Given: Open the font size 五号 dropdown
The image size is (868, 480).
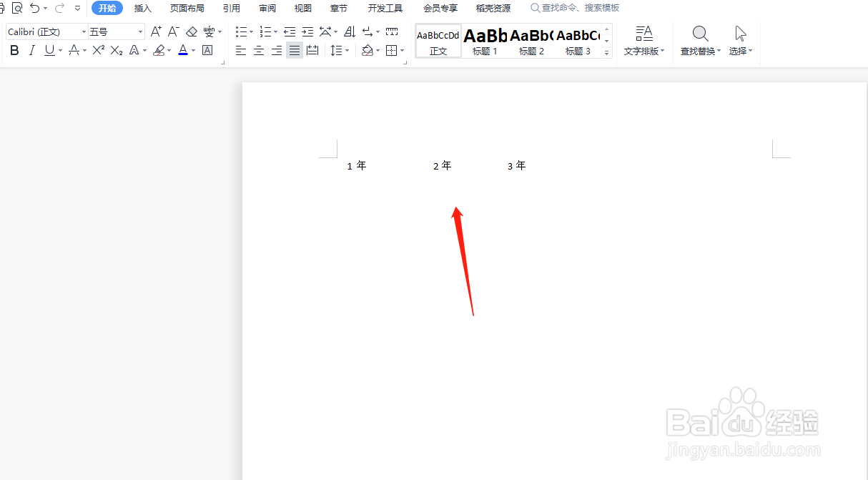Looking at the screenshot, I should [140, 31].
